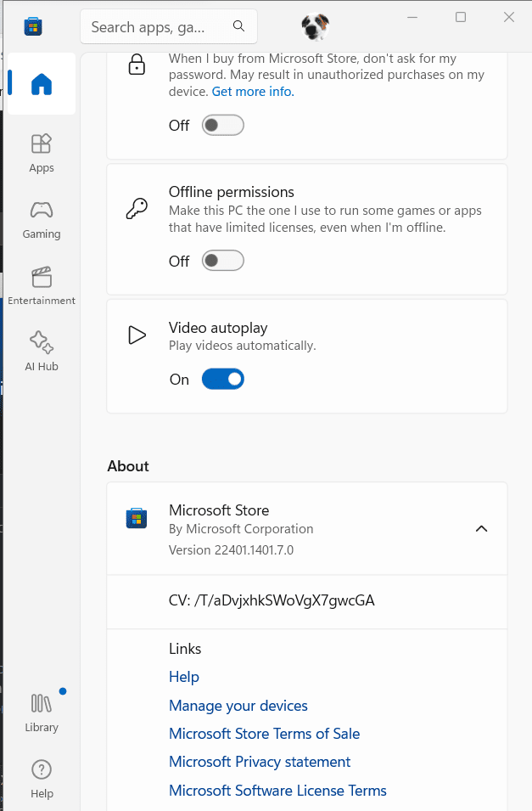
Task: Click the Microsoft Store icon in About
Action: 137,518
